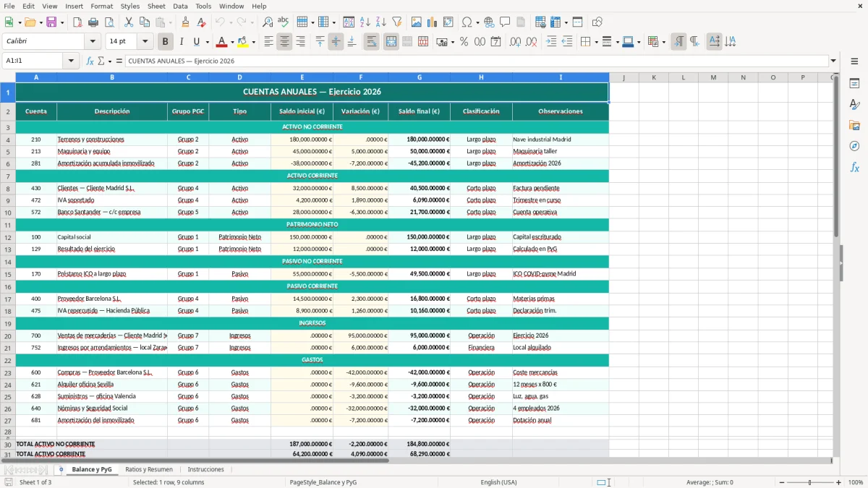
Task: Click the zoom out minus button
Action: point(782,482)
